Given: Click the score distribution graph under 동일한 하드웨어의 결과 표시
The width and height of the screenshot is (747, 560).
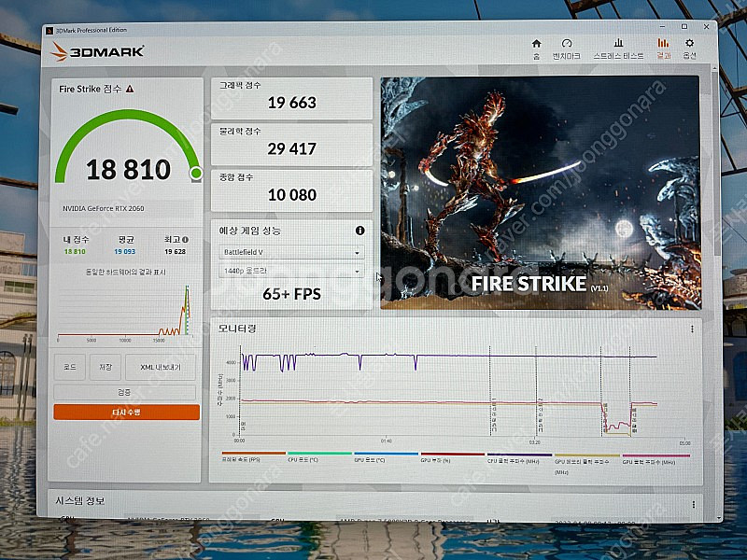Looking at the screenshot, I should pos(125,312).
